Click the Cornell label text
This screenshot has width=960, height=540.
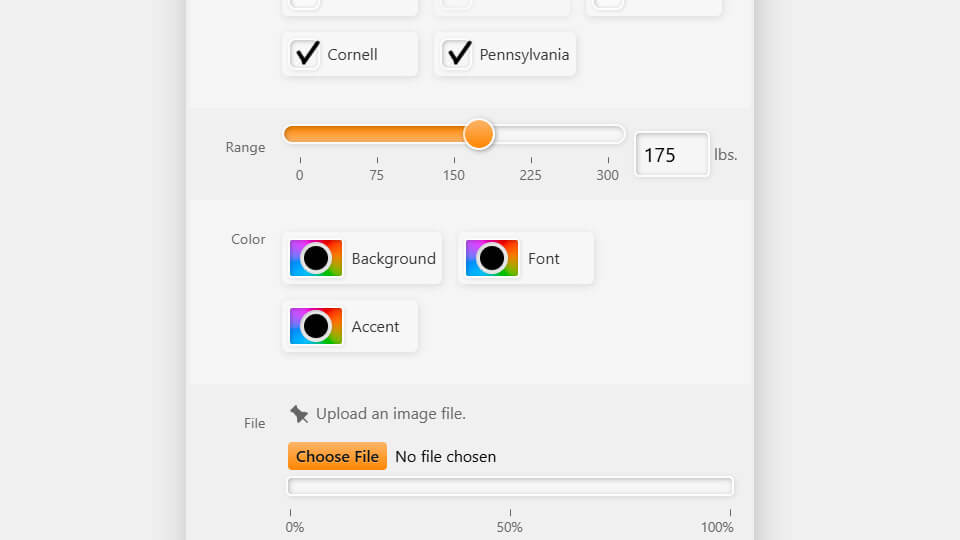pyautogui.click(x=352, y=54)
